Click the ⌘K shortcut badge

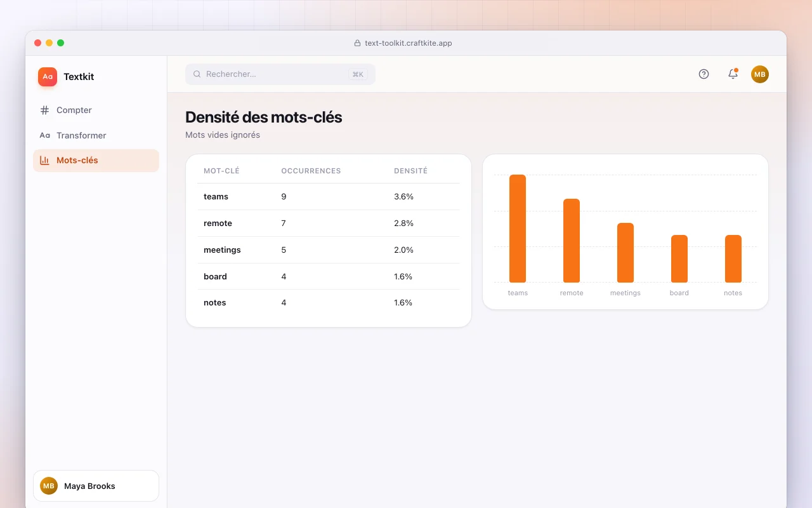click(358, 74)
